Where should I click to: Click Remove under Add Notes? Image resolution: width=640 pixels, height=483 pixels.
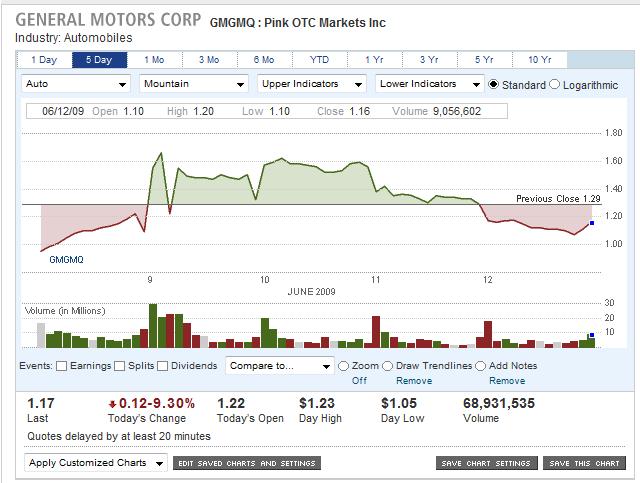[x=507, y=381]
